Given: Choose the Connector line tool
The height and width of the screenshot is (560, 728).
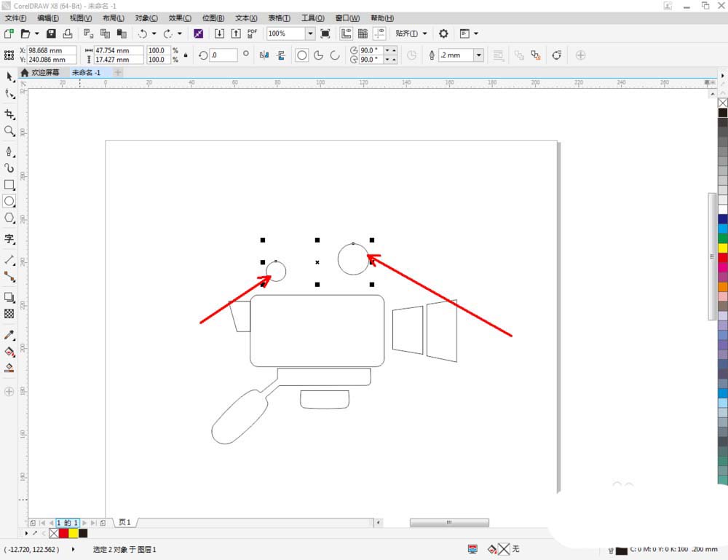Looking at the screenshot, I should pos(9,277).
